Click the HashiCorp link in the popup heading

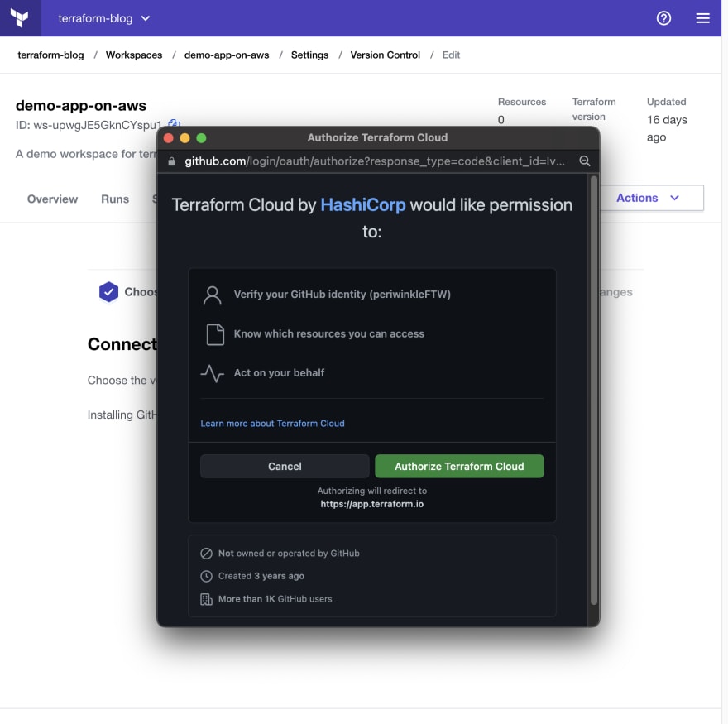[362, 205]
